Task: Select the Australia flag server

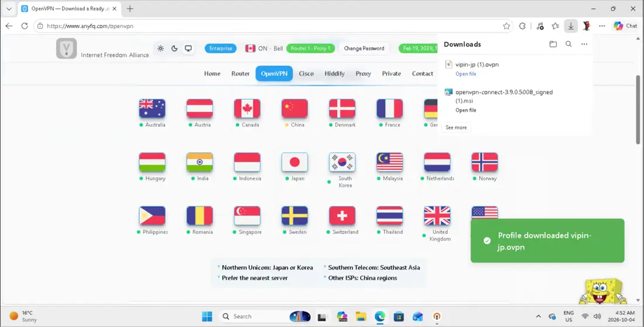Action: pos(152,108)
